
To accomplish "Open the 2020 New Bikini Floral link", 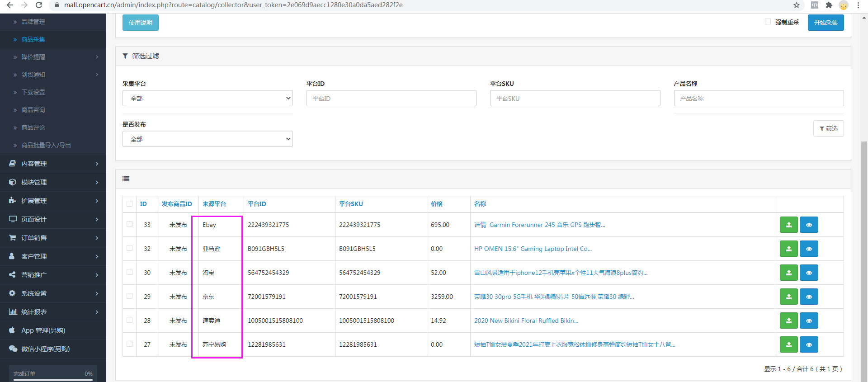I will coord(526,321).
